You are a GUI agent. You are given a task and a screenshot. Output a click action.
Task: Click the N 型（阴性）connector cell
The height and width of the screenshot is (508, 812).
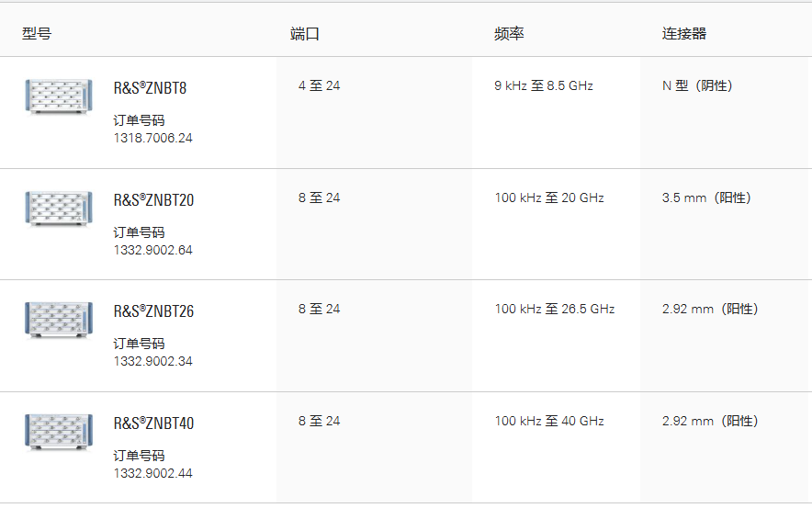pyautogui.click(x=697, y=86)
